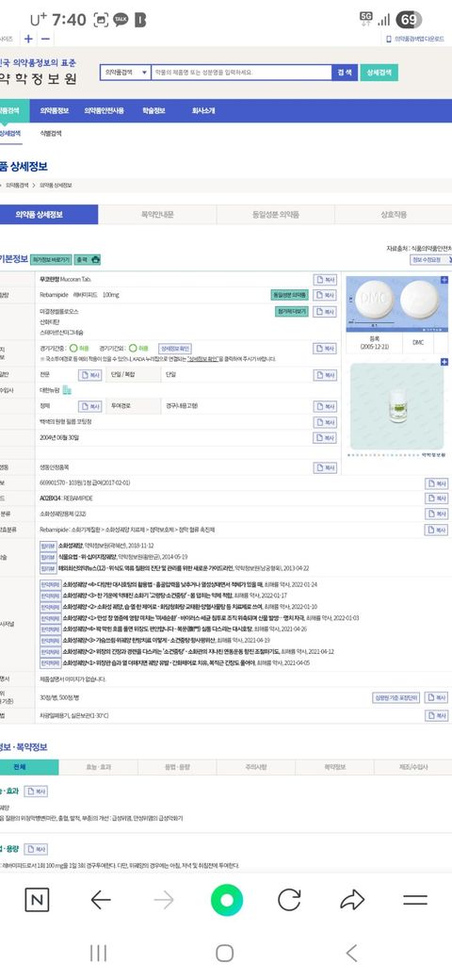Screen dimensions: 452x980
Task: Switch to 동일성분 의약품 tab
Action: (275, 215)
